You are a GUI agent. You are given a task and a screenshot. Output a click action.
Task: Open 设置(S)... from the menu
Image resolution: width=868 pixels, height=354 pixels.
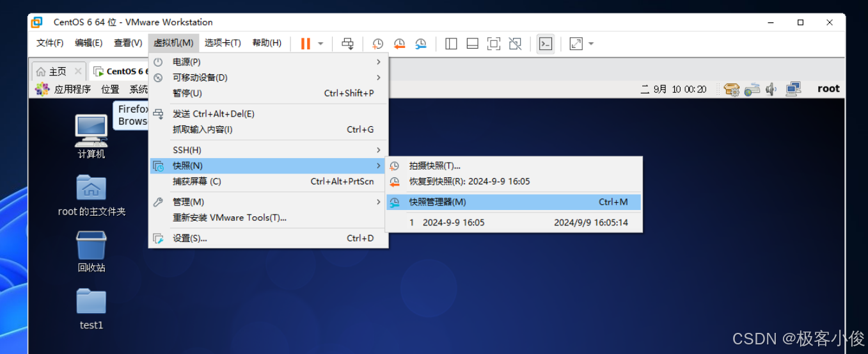[x=268, y=238]
